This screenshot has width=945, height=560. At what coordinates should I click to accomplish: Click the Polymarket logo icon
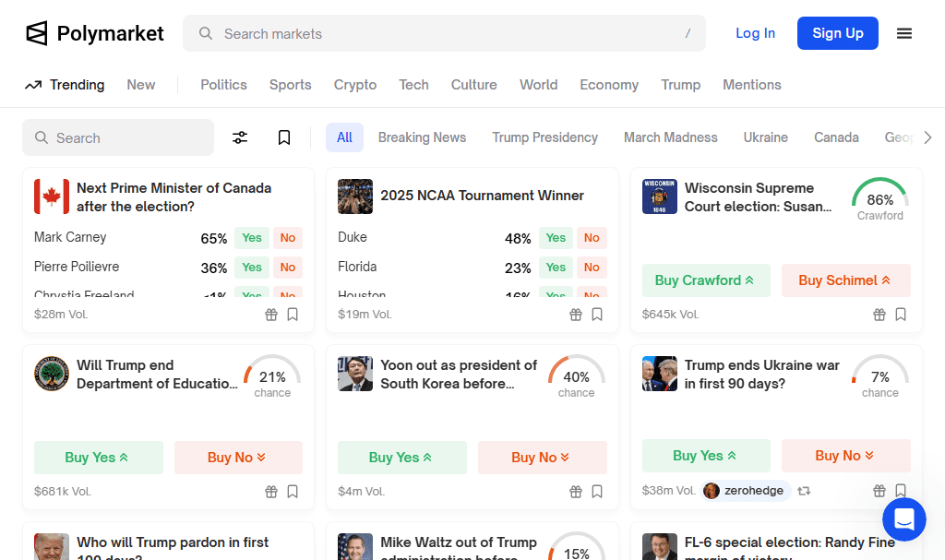tap(36, 33)
